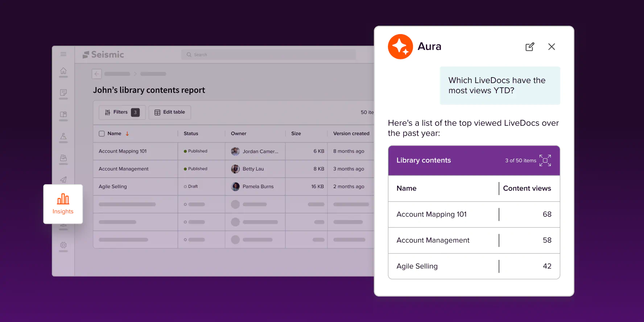Click the Aura sparkle logo
Screen dimensions: 644x322
coord(400,47)
